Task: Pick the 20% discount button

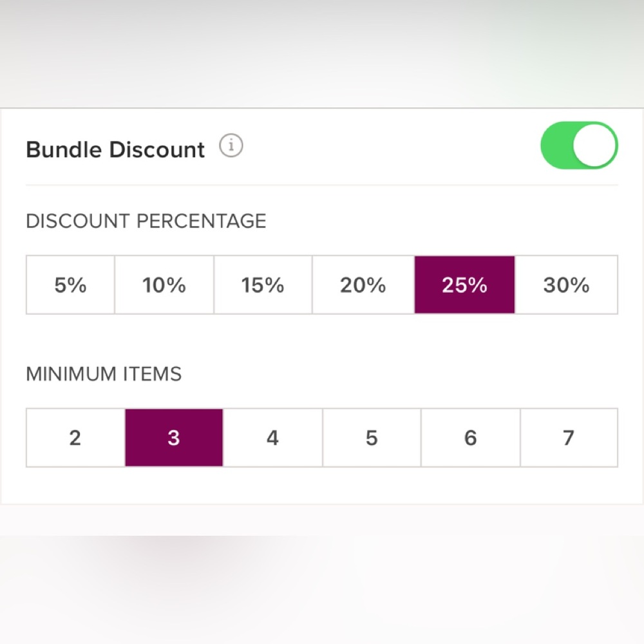Action: pos(363,285)
